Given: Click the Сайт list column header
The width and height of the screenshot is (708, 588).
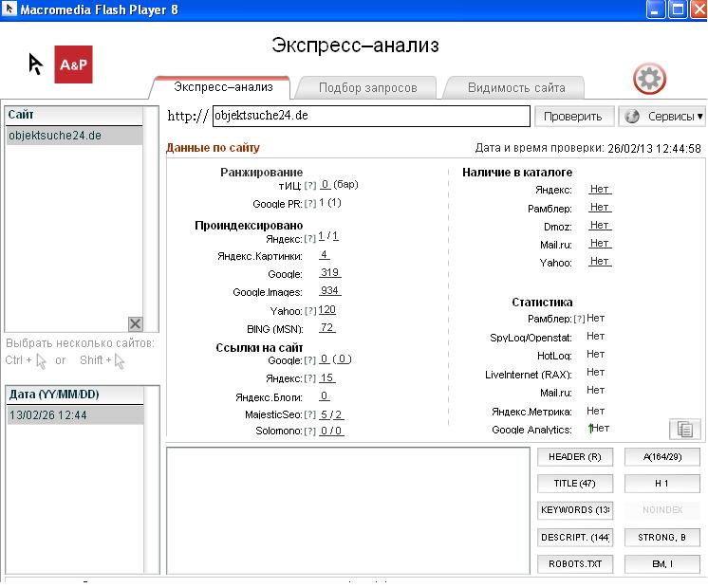Looking at the screenshot, I should click(x=74, y=116).
